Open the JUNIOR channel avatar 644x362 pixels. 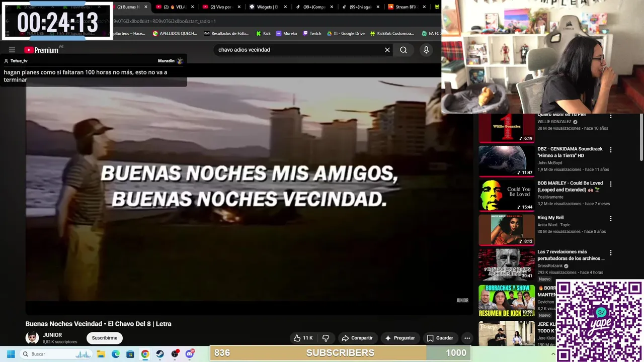click(x=32, y=338)
